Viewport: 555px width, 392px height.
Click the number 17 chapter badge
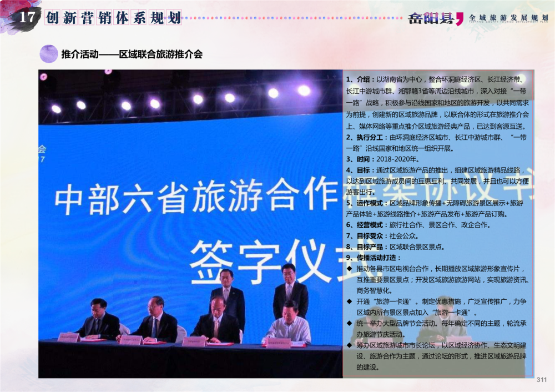27,17
